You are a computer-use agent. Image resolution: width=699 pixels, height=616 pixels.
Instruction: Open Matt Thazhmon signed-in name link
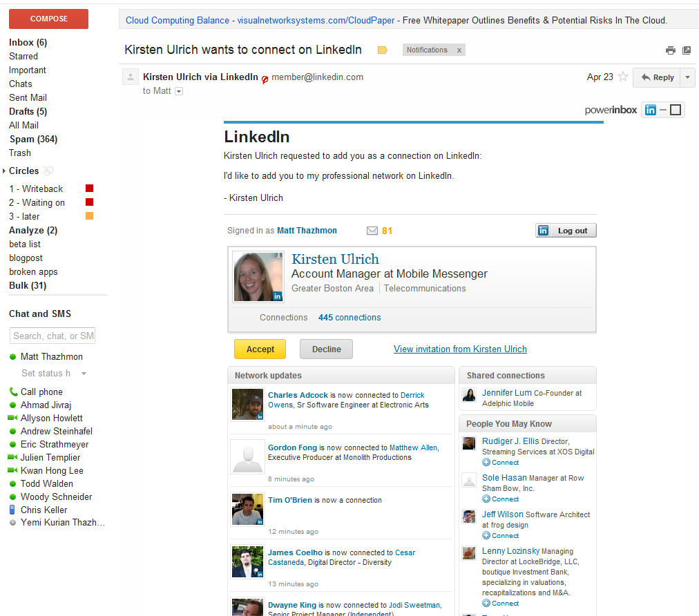pyautogui.click(x=307, y=231)
